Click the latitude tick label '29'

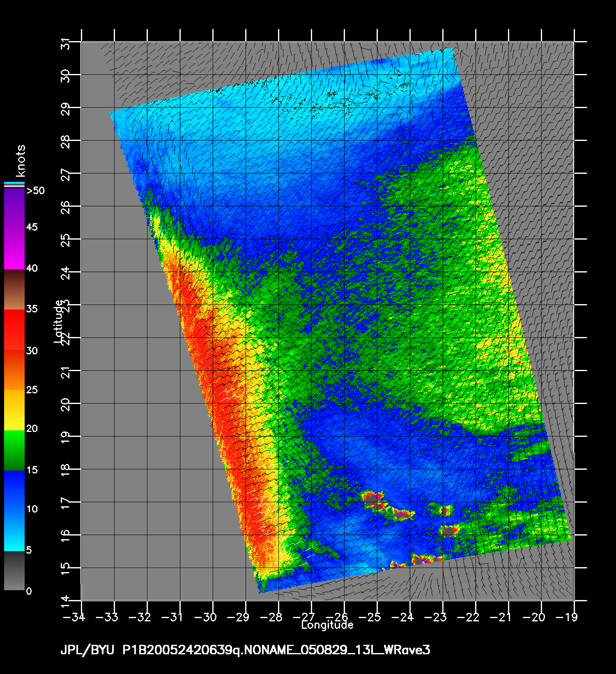pos(65,109)
